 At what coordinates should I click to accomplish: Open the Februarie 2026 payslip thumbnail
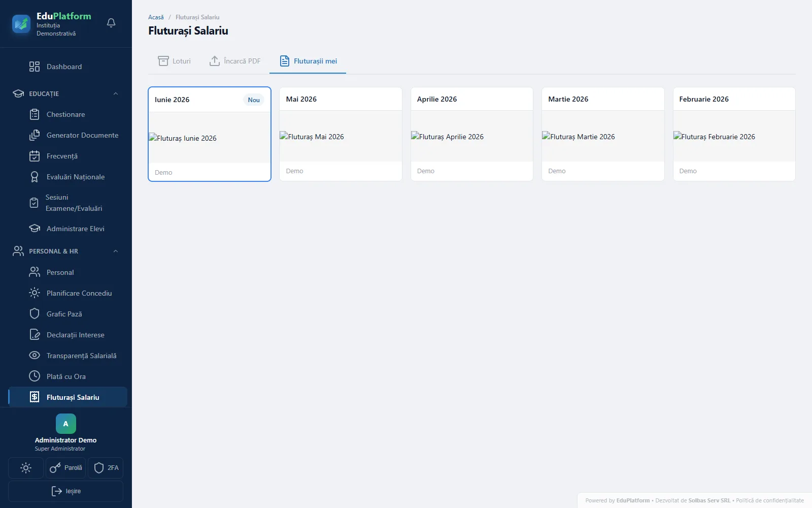pyautogui.click(x=734, y=136)
